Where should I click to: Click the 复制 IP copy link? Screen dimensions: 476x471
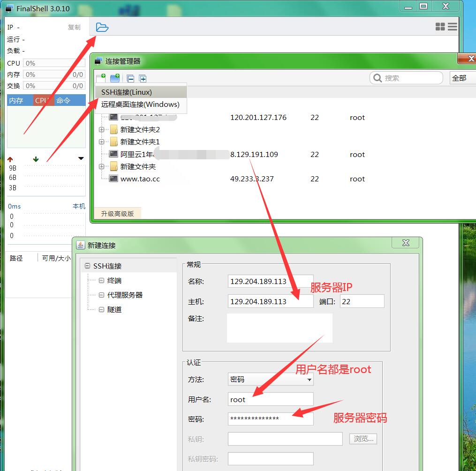pyautogui.click(x=74, y=27)
